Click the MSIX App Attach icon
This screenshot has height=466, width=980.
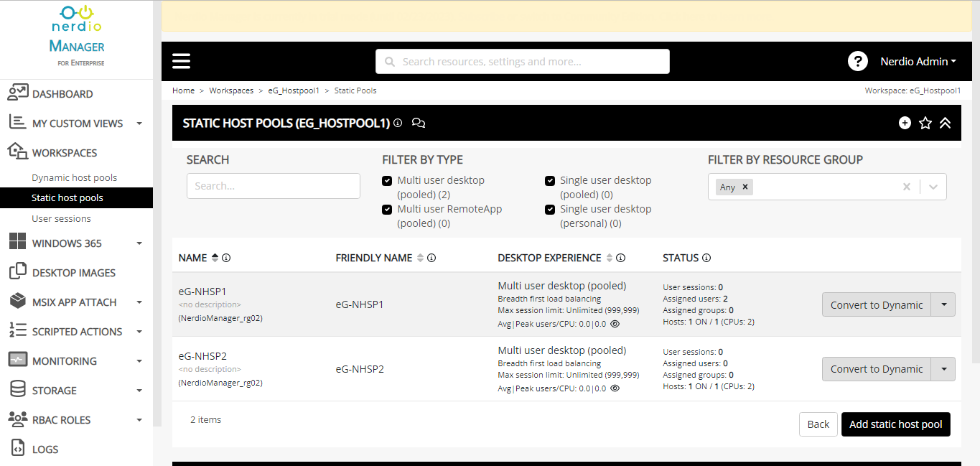point(18,302)
